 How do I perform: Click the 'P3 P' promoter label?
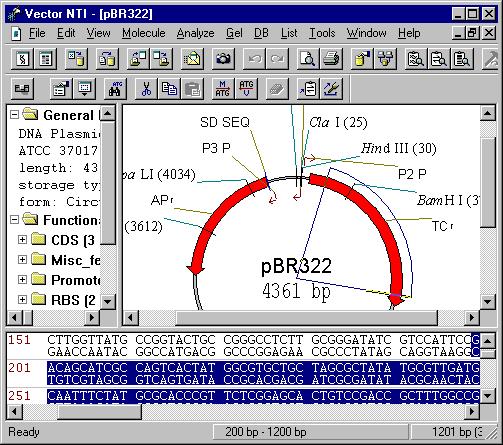click(x=216, y=148)
